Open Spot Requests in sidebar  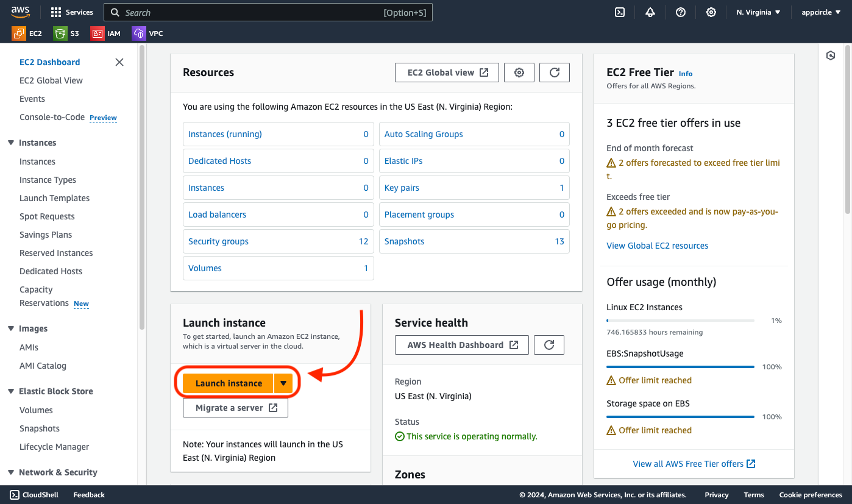point(47,216)
